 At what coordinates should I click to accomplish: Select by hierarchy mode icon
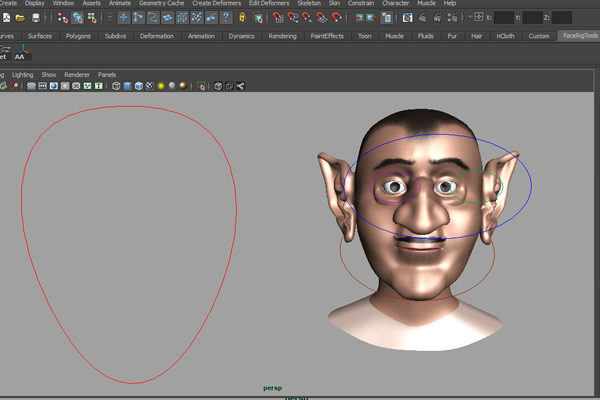coord(62,18)
